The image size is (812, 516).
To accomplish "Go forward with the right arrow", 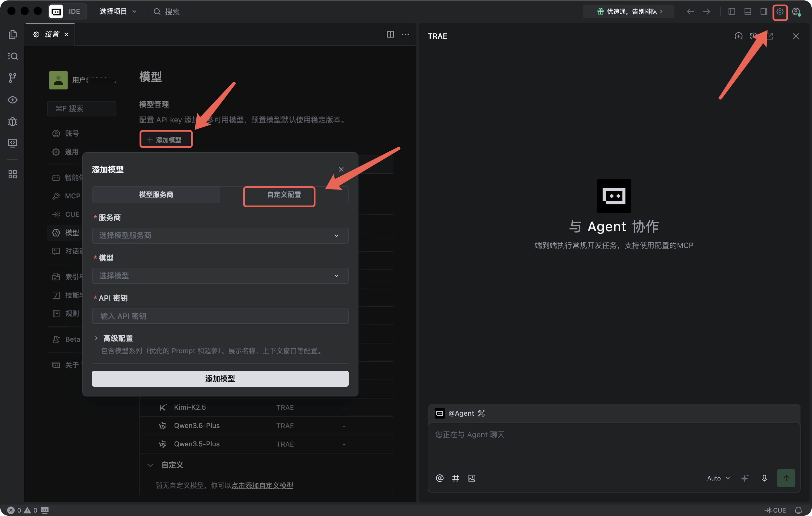I will coord(707,11).
